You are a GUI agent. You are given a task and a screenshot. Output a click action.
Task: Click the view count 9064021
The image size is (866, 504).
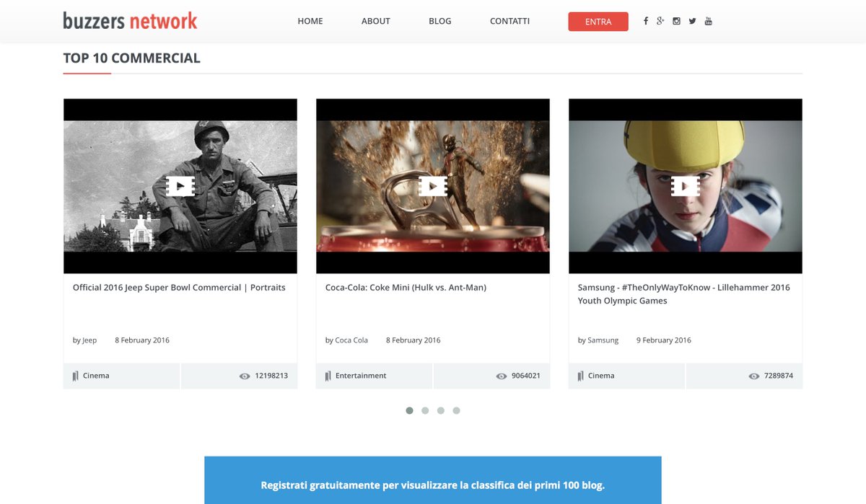(x=526, y=376)
